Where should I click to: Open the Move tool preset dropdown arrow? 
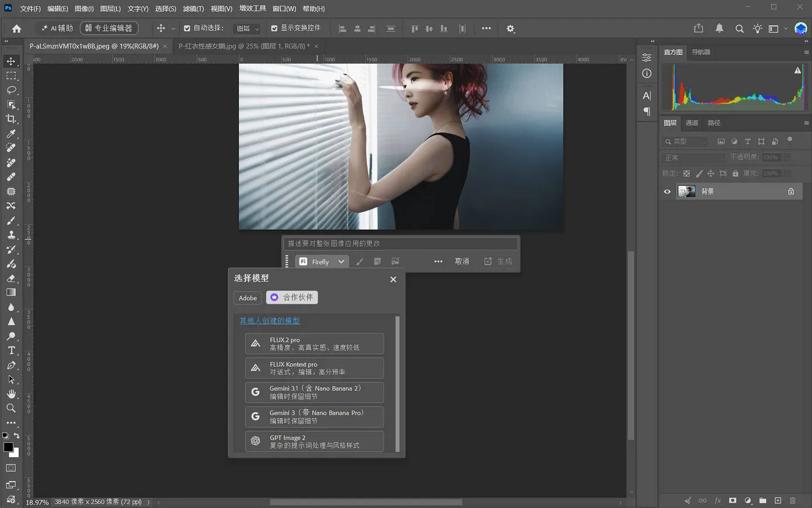click(x=173, y=29)
